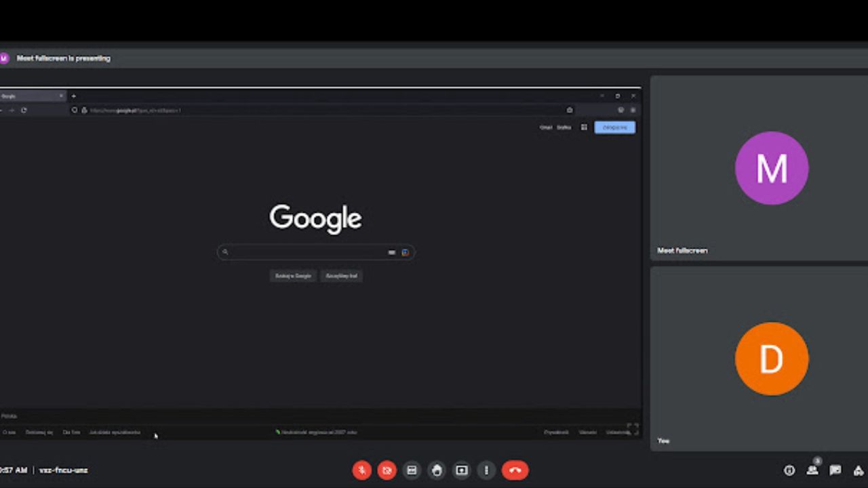
Task: Select the 'You' participant tile
Action: (x=759, y=359)
